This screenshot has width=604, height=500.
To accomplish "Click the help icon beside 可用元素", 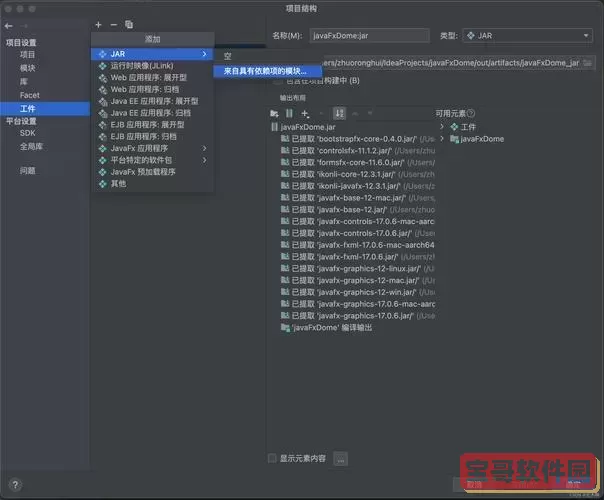I will click(x=471, y=113).
